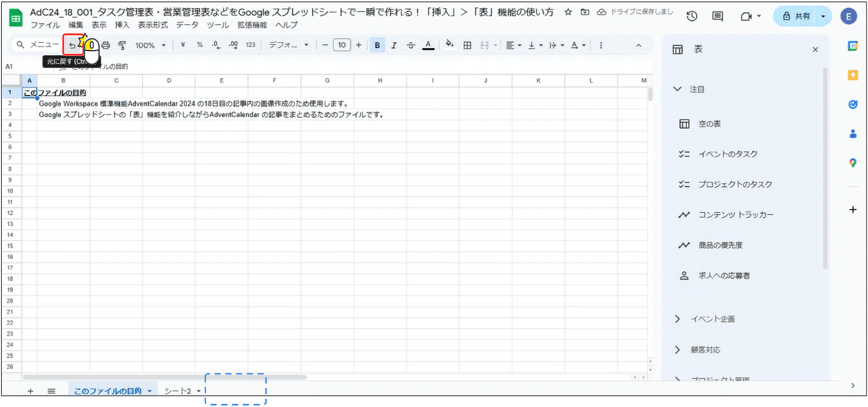
Task: Open Google Calendar in side rail
Action: click(853, 45)
